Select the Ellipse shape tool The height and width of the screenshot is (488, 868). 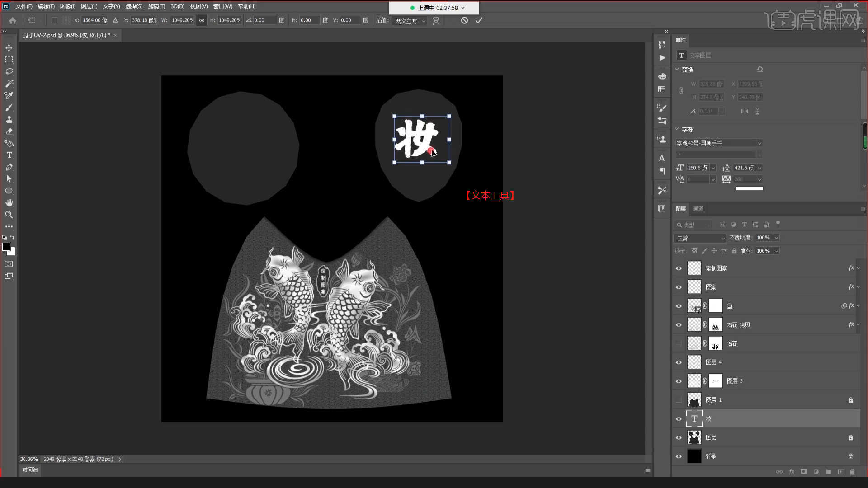pyautogui.click(x=9, y=191)
